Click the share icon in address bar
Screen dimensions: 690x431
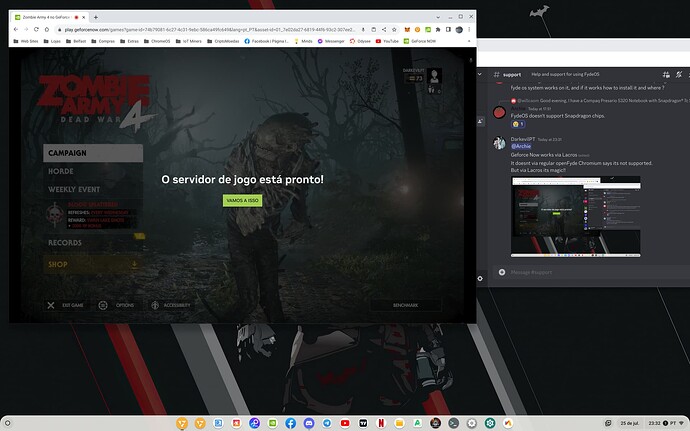384,29
